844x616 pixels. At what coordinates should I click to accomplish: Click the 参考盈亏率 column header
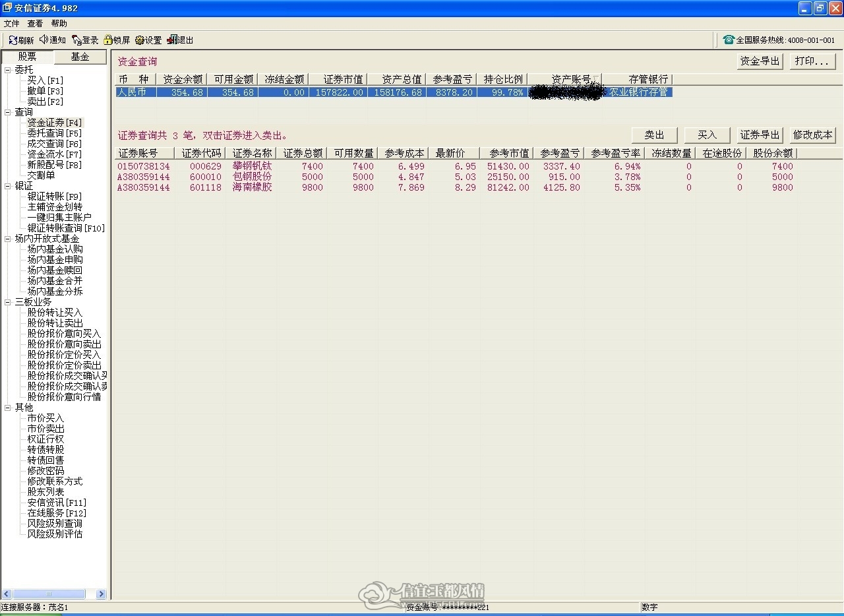click(x=616, y=153)
